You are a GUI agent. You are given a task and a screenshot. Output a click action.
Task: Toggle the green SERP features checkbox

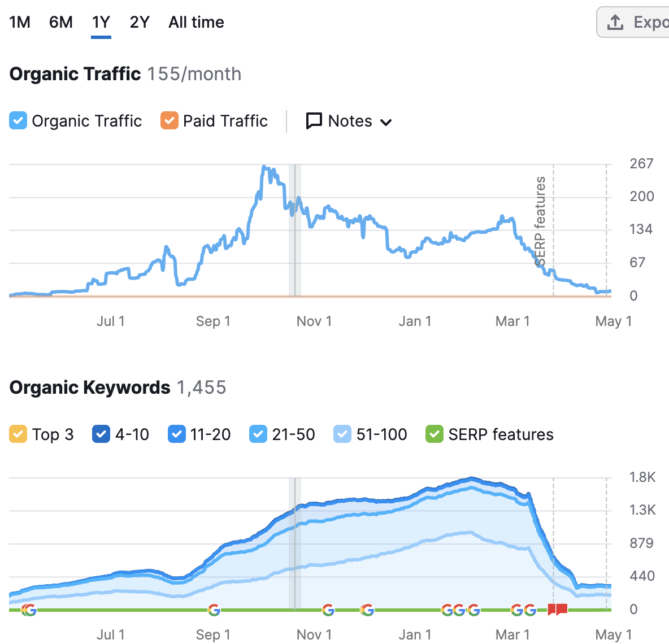coord(434,434)
